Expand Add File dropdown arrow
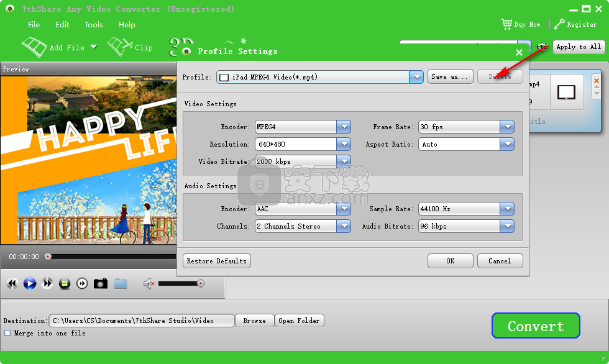609x364 pixels. pyautogui.click(x=94, y=47)
